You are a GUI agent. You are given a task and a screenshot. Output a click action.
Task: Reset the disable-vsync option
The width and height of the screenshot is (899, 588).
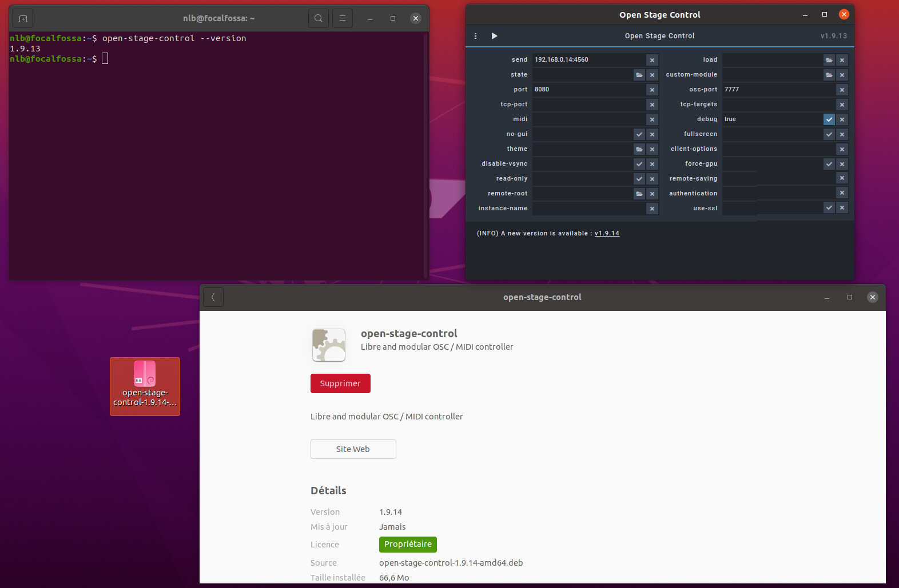[652, 164]
